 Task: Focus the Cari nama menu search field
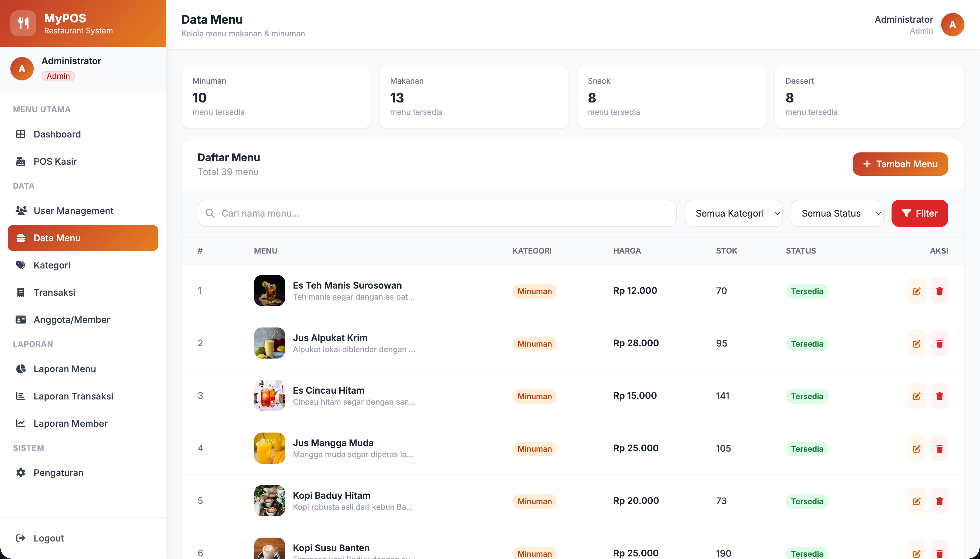(x=437, y=213)
